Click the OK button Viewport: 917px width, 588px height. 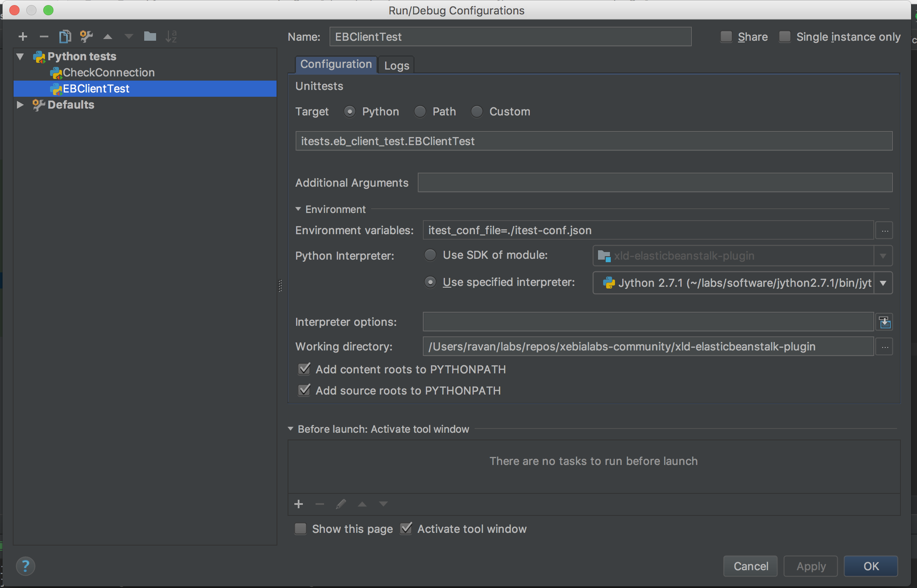tap(871, 566)
